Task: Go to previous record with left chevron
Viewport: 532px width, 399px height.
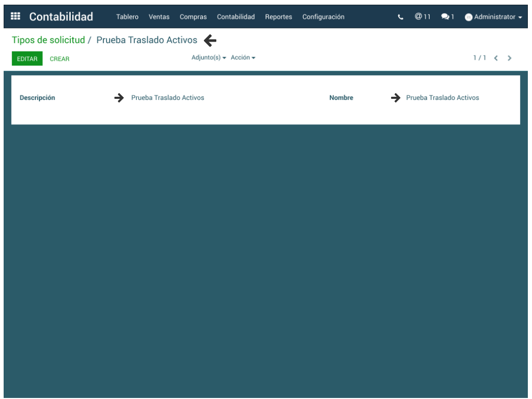Action: [496, 58]
